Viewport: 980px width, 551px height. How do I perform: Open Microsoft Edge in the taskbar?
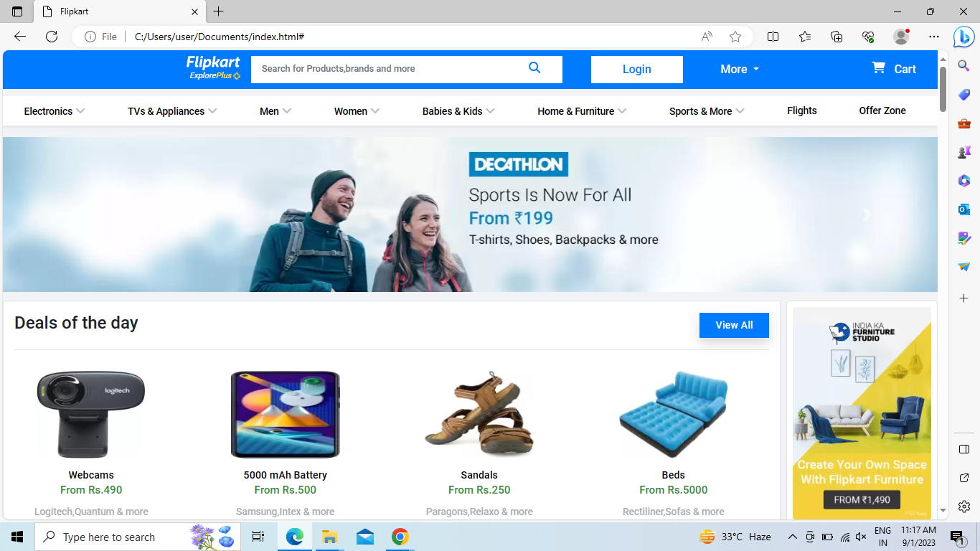[x=295, y=537]
